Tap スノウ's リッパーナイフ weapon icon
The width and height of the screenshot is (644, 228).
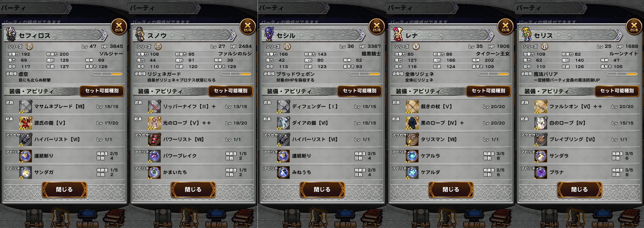point(154,107)
